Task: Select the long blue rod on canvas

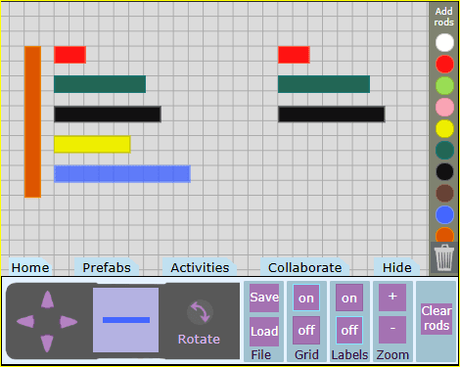Action: [x=122, y=174]
